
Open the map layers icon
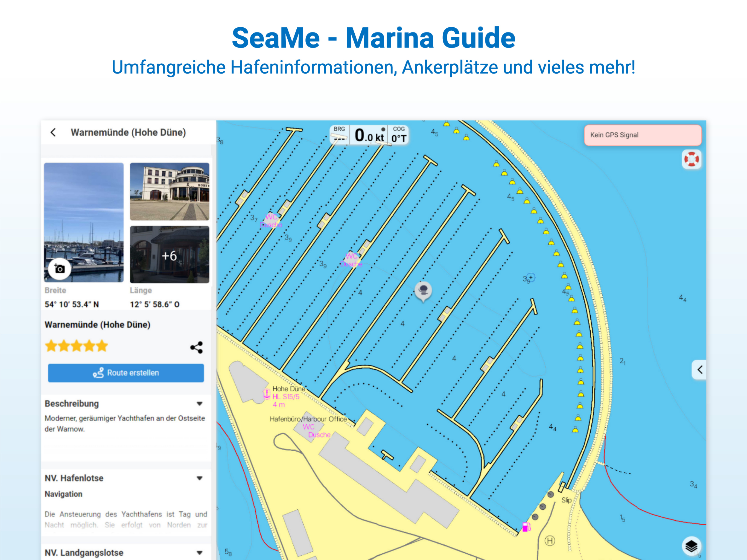click(691, 546)
